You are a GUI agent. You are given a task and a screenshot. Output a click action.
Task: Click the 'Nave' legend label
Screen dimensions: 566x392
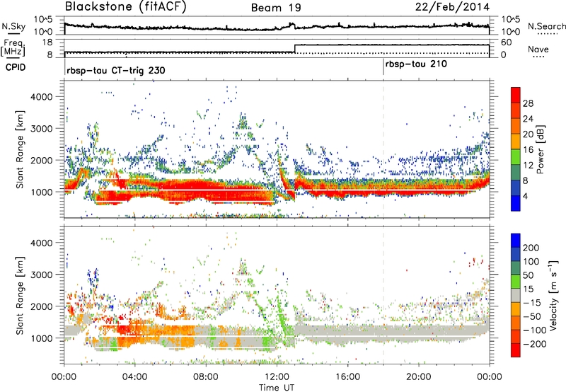click(x=538, y=49)
